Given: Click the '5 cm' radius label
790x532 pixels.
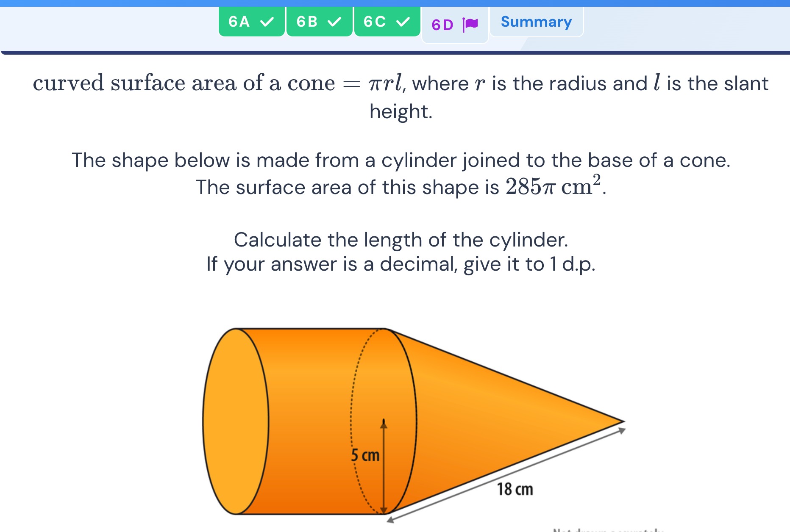Looking at the screenshot, I should coord(365,455).
